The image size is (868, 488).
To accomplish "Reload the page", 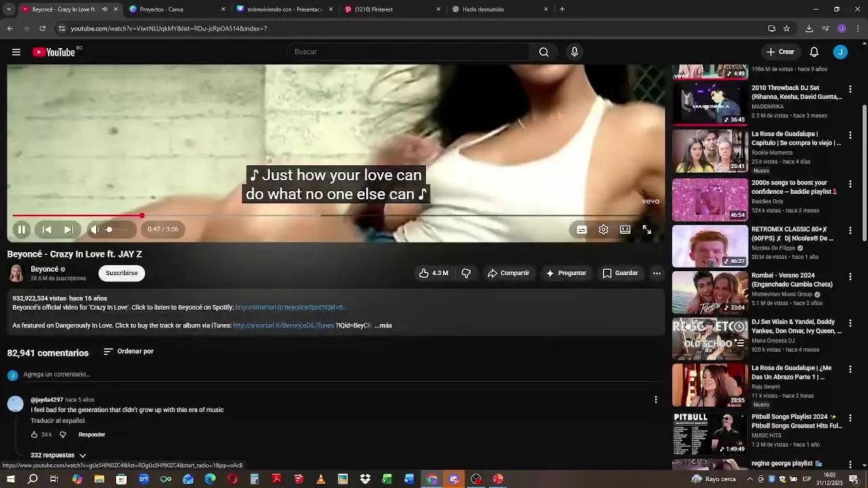I will (42, 28).
